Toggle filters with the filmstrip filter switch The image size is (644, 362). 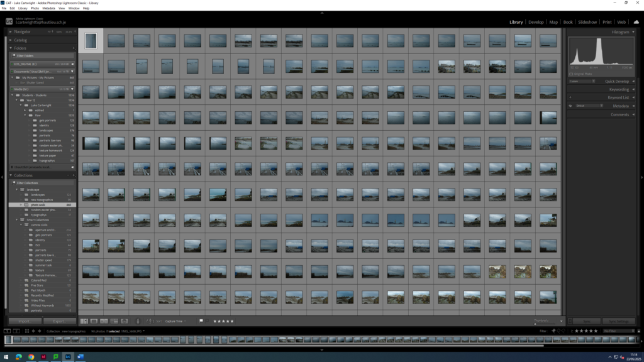pos(639,331)
